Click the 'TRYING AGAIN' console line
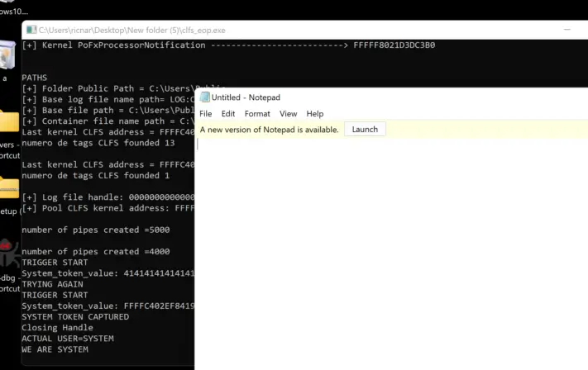 tap(52, 284)
